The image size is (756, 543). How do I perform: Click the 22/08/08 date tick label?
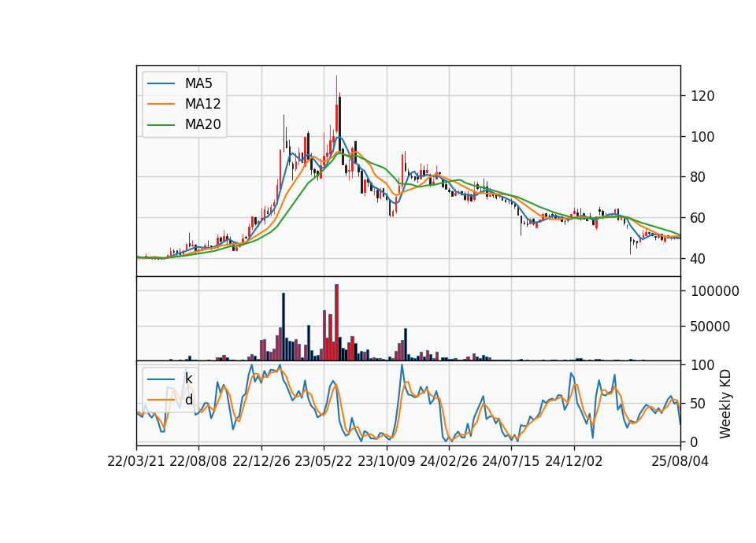[198, 462]
